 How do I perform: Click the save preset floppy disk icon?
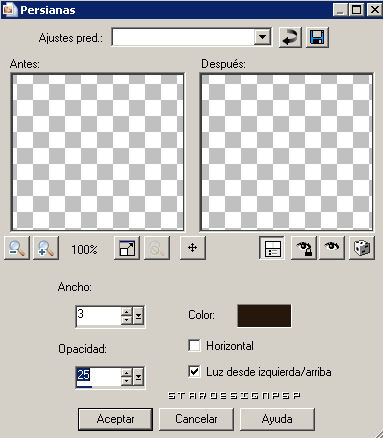317,37
